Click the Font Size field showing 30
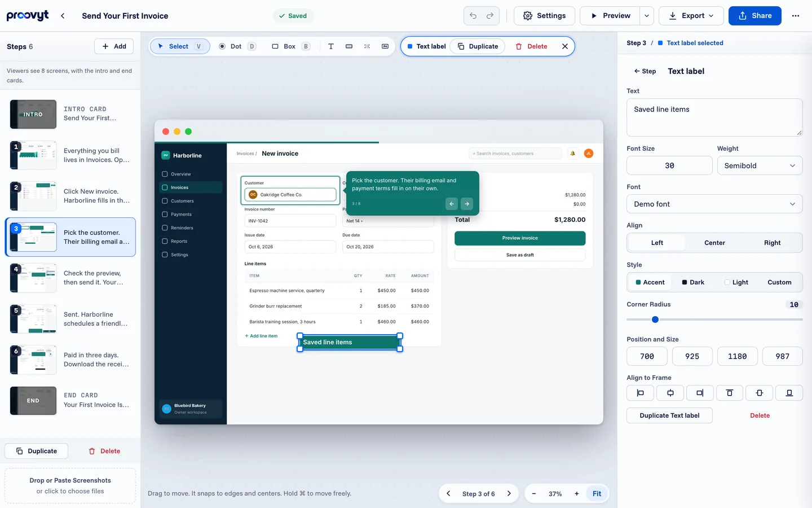Viewport: 812px width, 508px height. pyautogui.click(x=669, y=166)
